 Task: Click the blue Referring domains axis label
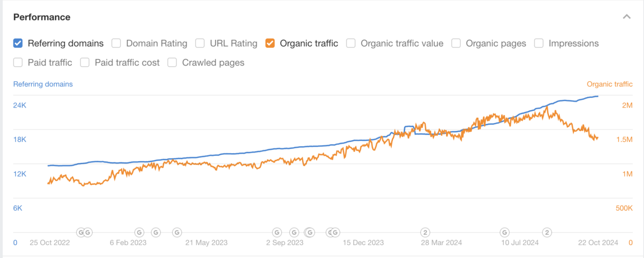coord(43,84)
